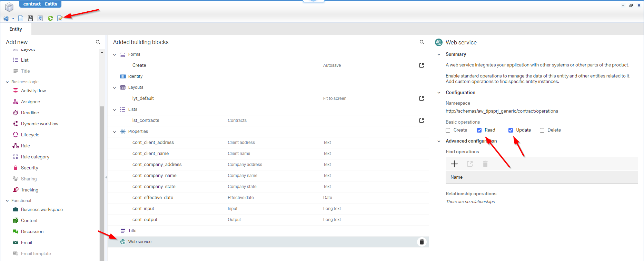The height and width of the screenshot is (261, 644).
Task: Click the namespace URL text
Action: pyautogui.click(x=502, y=111)
